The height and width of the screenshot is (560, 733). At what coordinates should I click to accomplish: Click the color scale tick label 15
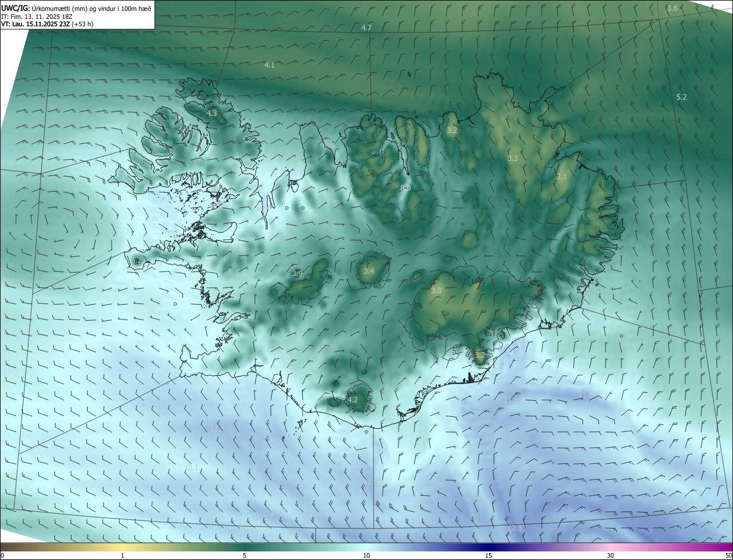tap(488, 555)
